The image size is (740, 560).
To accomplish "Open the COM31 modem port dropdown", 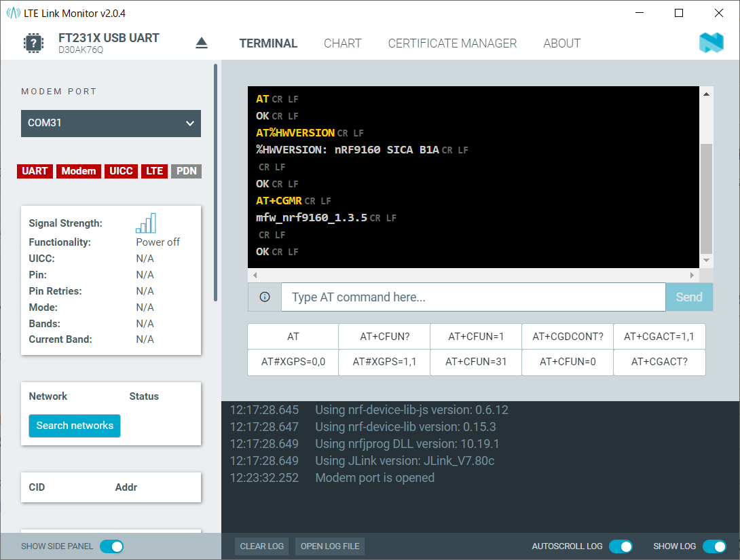I will click(x=111, y=124).
